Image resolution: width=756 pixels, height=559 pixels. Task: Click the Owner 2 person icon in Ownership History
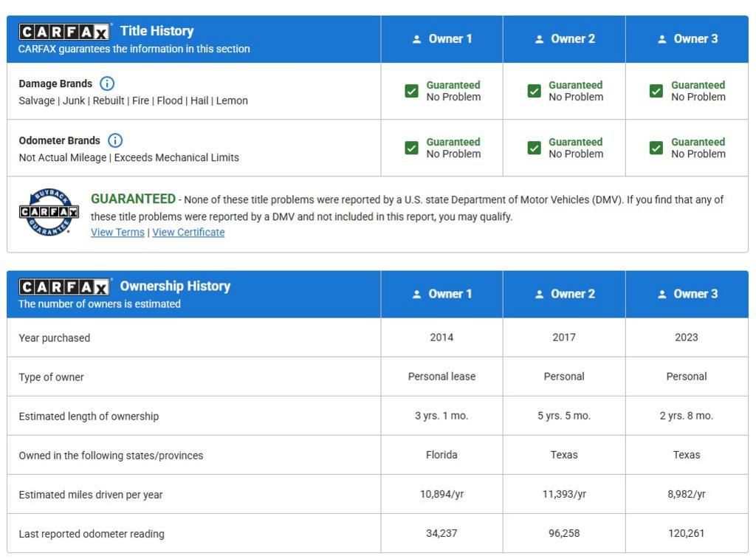click(539, 294)
